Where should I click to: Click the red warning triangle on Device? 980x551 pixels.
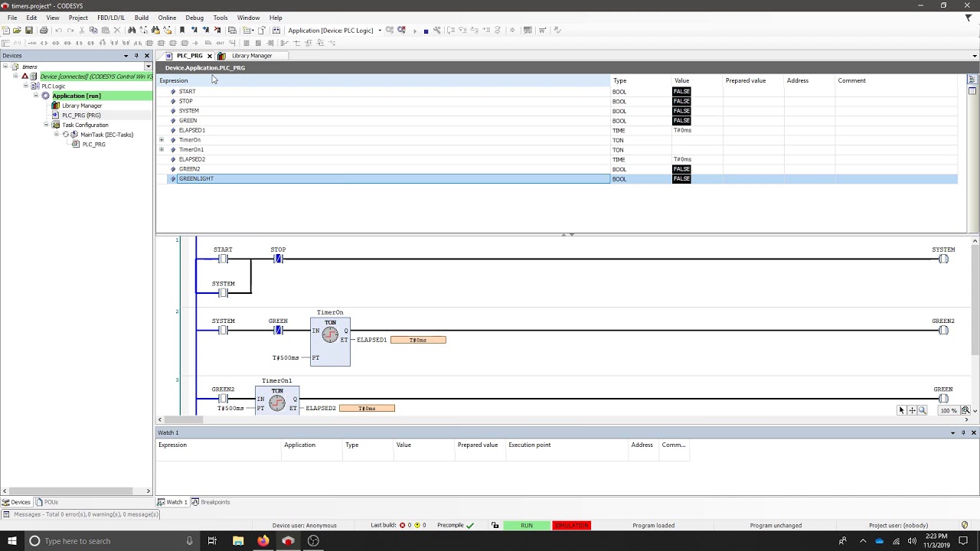[24, 77]
